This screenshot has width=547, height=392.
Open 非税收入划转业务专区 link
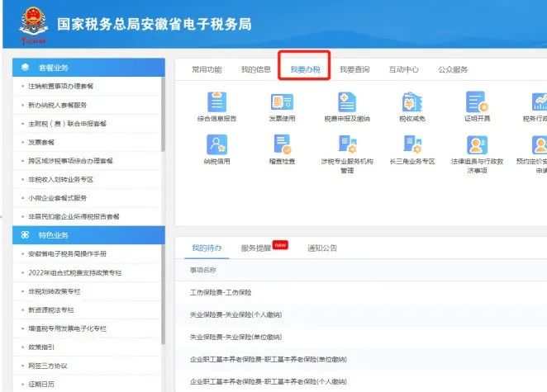click(60, 179)
